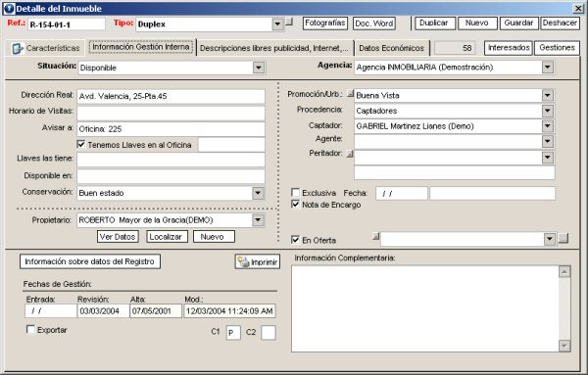Close the Detalle del Inmueble window
This screenshot has width=588, height=375.
(578, 8)
